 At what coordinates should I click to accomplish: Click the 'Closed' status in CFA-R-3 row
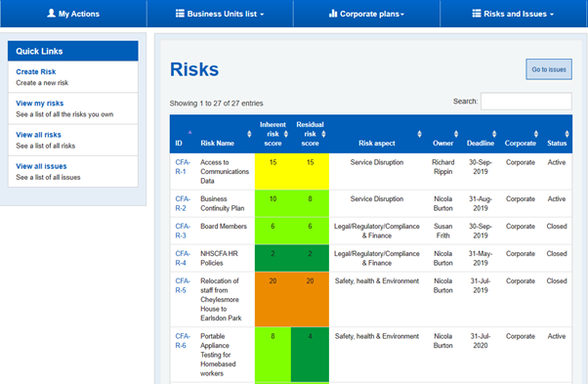[x=557, y=226]
